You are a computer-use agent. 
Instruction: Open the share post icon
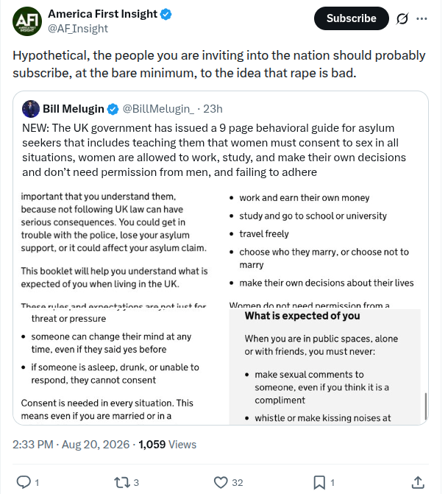(x=418, y=482)
